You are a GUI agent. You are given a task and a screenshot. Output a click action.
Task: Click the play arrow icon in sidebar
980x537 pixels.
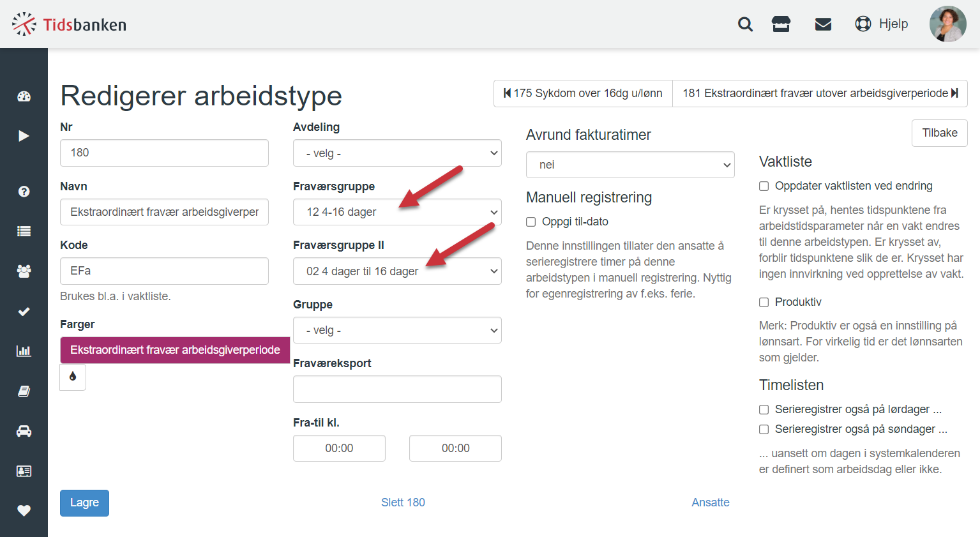point(24,136)
